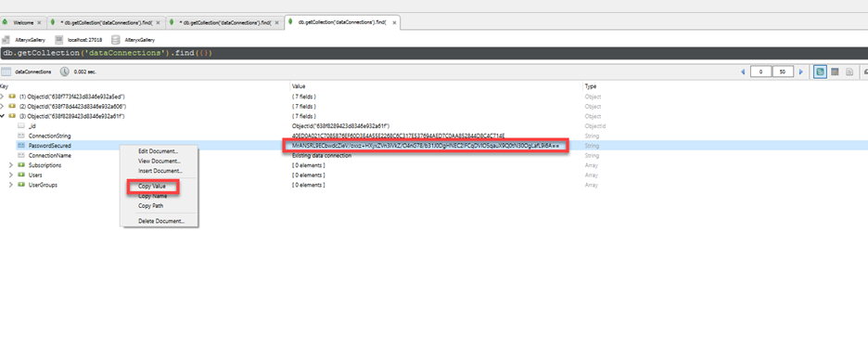868x364 pixels.
Task: Click the value 'Existing data connection'
Action: tap(322, 156)
